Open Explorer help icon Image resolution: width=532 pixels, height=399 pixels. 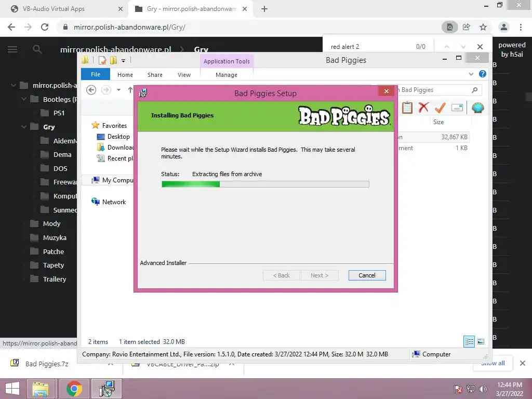click(483, 74)
